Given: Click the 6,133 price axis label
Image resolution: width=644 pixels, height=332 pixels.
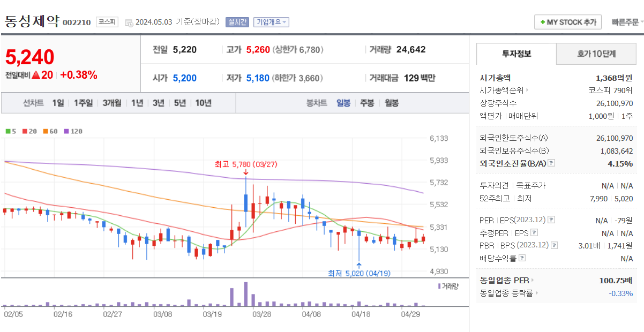Looking at the screenshot, I should pyautogui.click(x=439, y=138).
